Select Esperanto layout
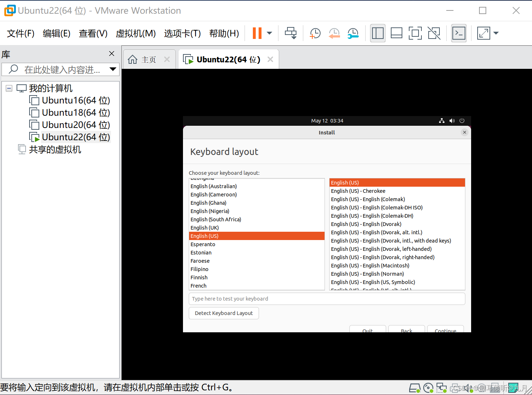532x395 pixels. point(257,244)
